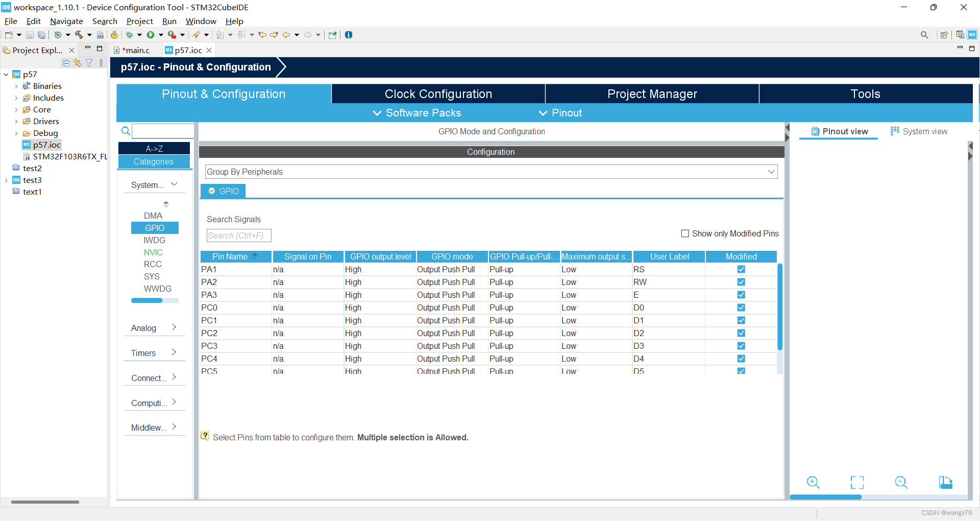
Task: Toggle the Modified checkbox for PA1
Action: point(741,269)
